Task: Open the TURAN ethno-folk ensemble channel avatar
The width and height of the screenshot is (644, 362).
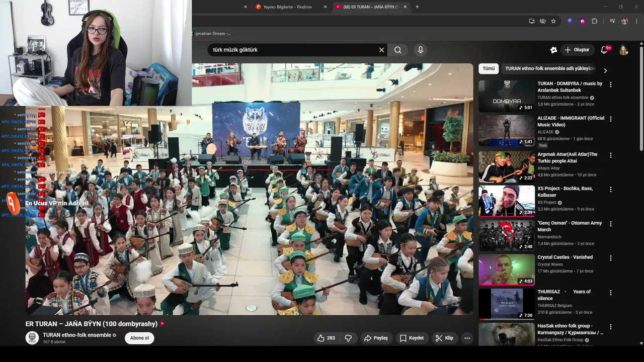Action: 32,338
